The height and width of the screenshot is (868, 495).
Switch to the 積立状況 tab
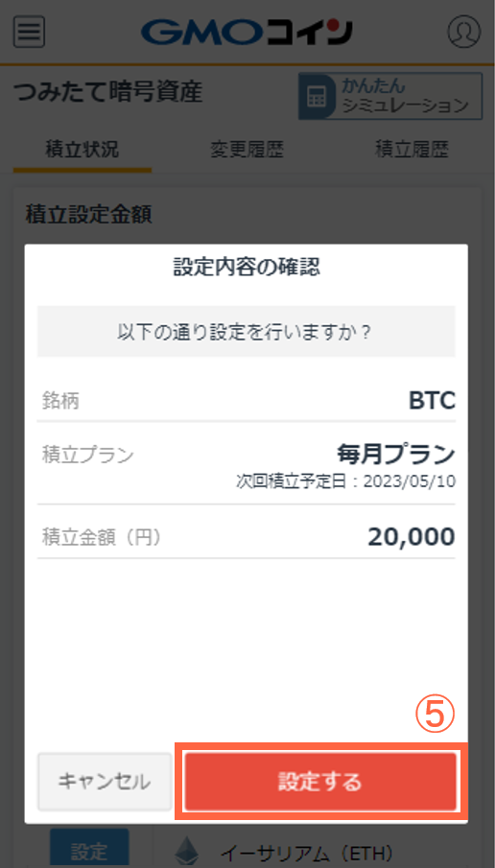click(x=82, y=150)
